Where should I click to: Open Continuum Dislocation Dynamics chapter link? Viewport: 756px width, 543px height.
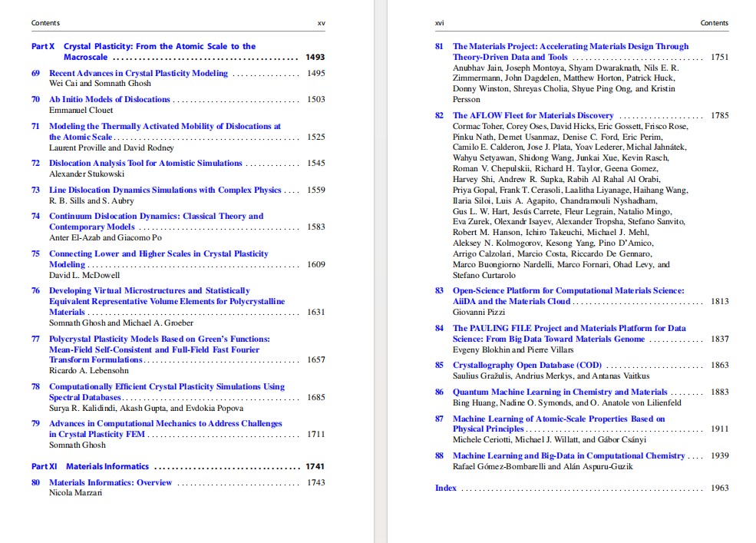(157, 221)
